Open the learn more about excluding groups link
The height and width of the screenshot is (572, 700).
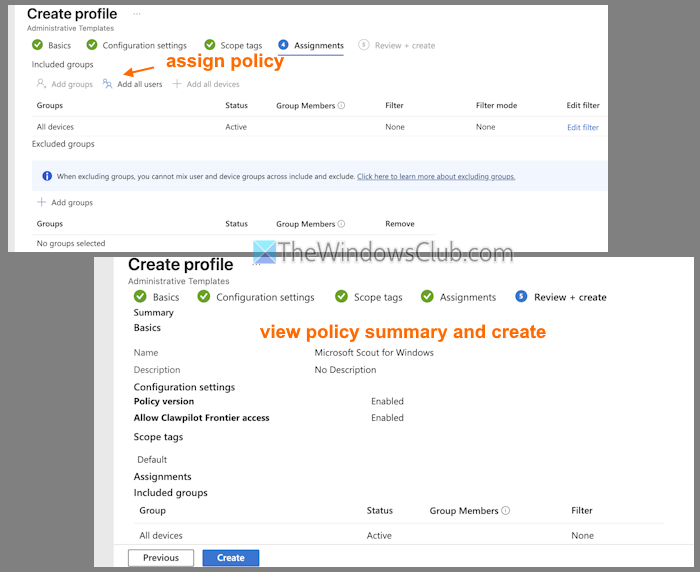pos(436,176)
